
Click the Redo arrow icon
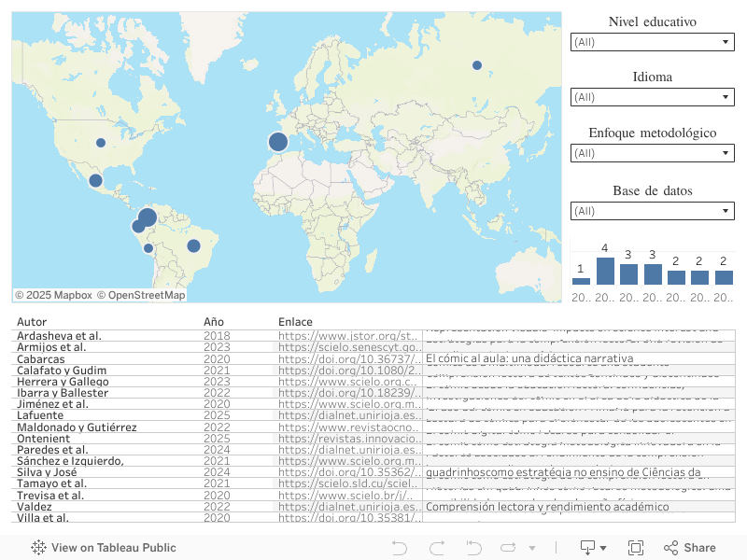(x=437, y=548)
